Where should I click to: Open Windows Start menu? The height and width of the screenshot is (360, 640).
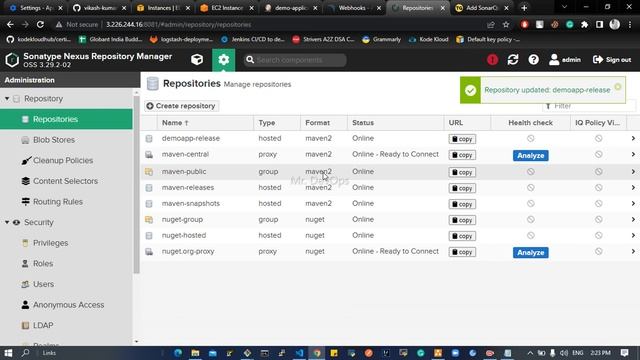[8, 353]
